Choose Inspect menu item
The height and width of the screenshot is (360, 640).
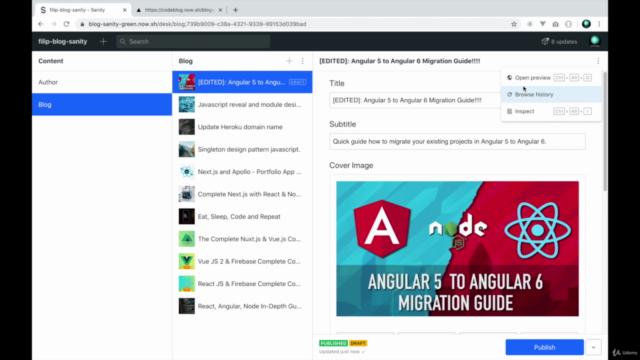(x=551, y=111)
